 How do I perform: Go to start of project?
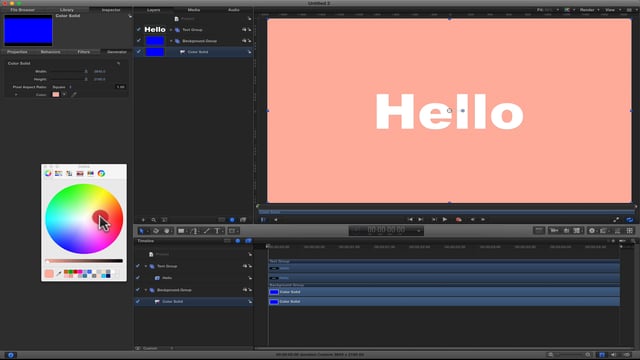pos(410,220)
